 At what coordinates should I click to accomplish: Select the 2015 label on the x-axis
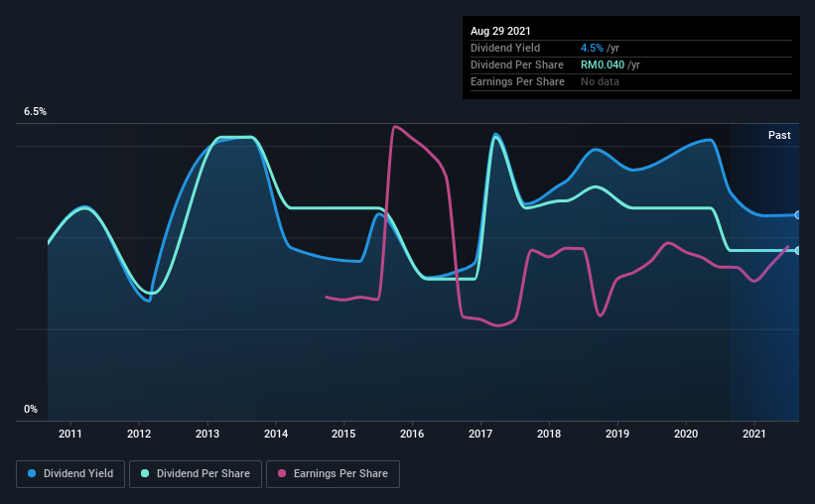[x=343, y=434]
